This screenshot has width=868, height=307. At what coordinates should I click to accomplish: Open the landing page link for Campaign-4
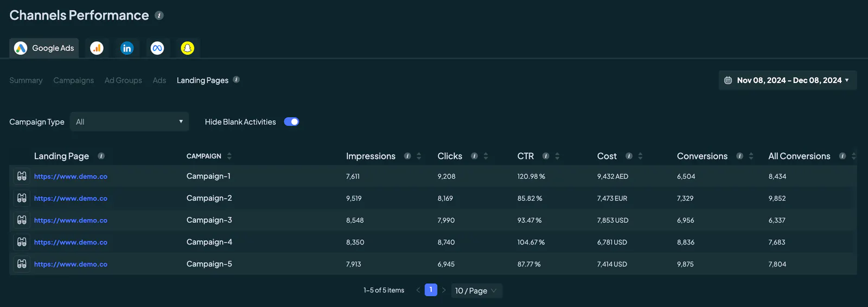click(71, 242)
